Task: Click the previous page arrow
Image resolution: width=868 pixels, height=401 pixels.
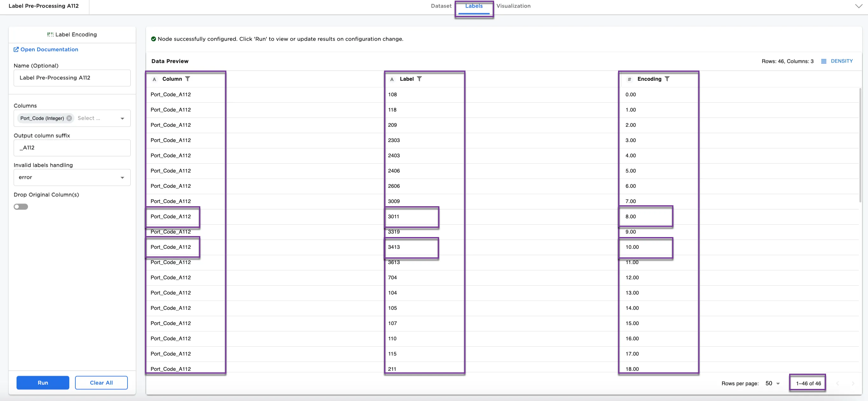Action: pos(837,384)
